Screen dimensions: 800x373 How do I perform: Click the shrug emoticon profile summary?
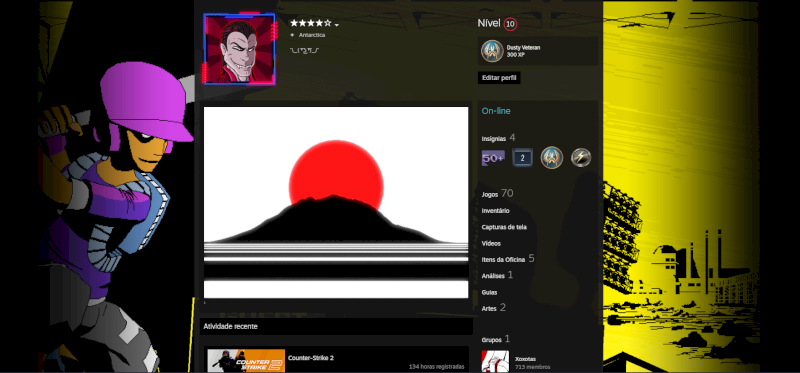[304, 51]
